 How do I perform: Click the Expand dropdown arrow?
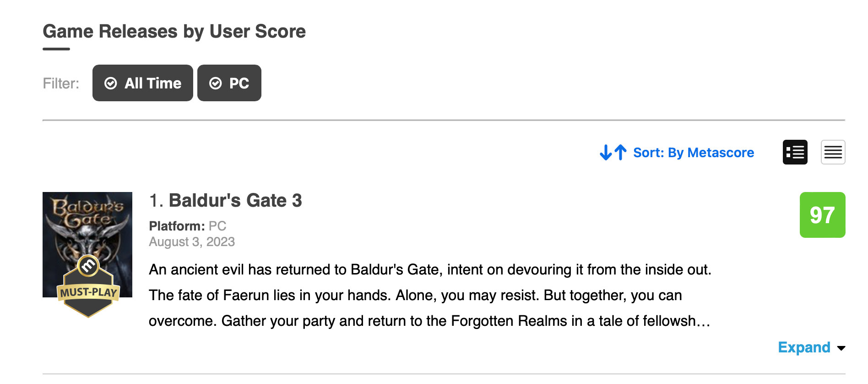click(841, 348)
